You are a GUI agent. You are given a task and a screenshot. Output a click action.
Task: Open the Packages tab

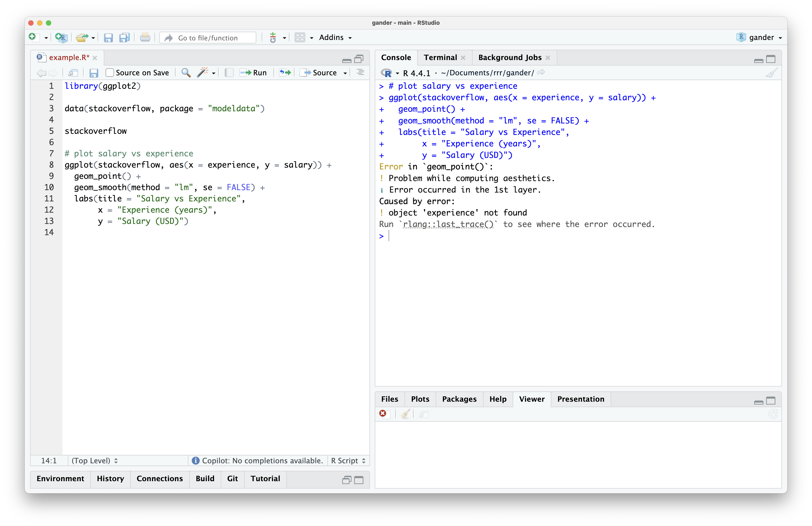(x=459, y=399)
